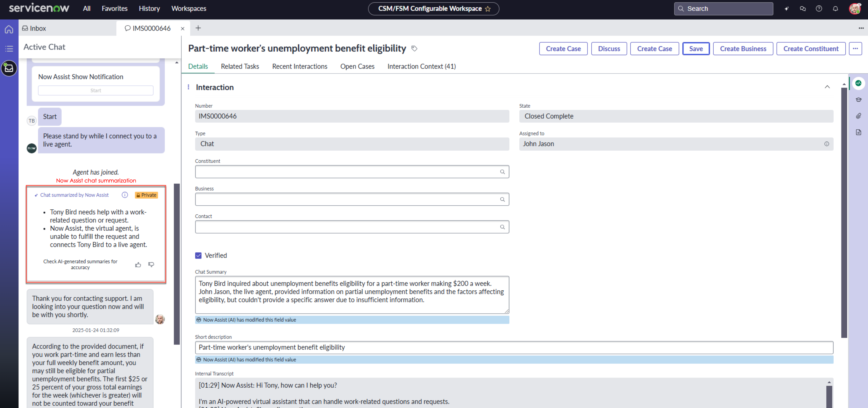The height and width of the screenshot is (408, 868).
Task: Uncheck the Verified checkbox
Action: [198, 256]
